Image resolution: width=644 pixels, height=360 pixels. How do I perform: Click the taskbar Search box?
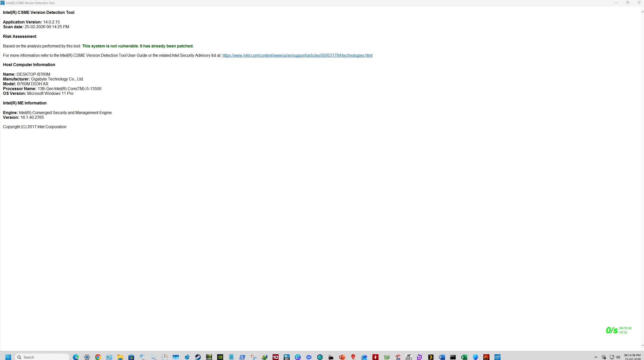(x=42, y=357)
